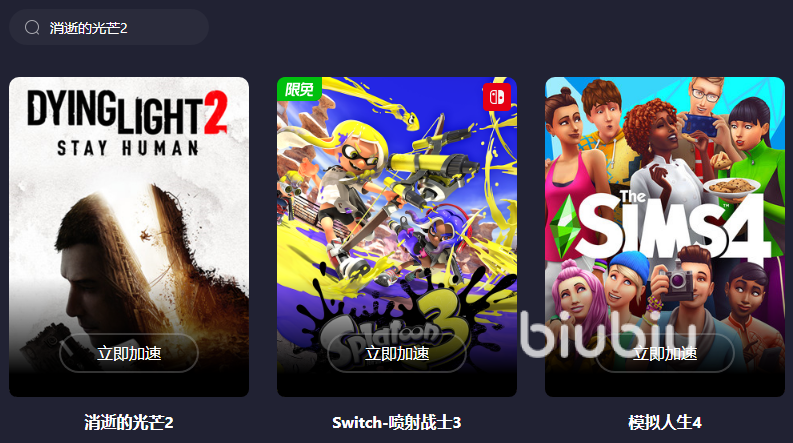
Task: Click the Dying Light 2 Stay Human logo
Action: click(127, 123)
